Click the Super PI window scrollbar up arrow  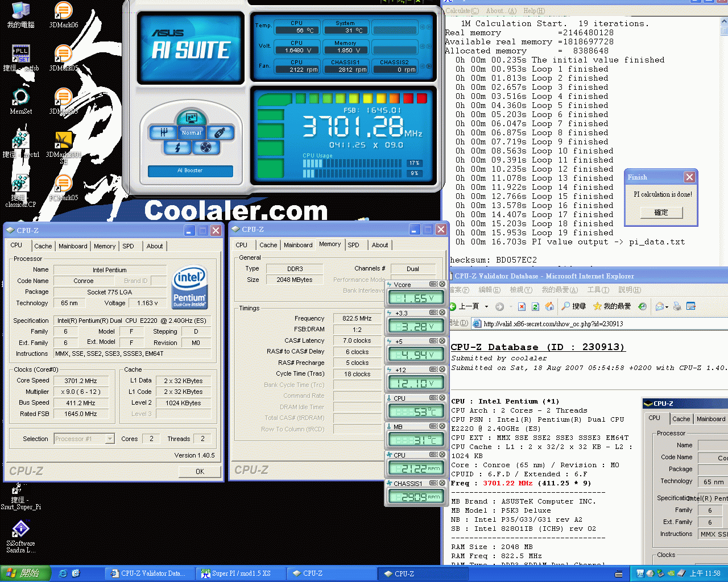pos(724,22)
